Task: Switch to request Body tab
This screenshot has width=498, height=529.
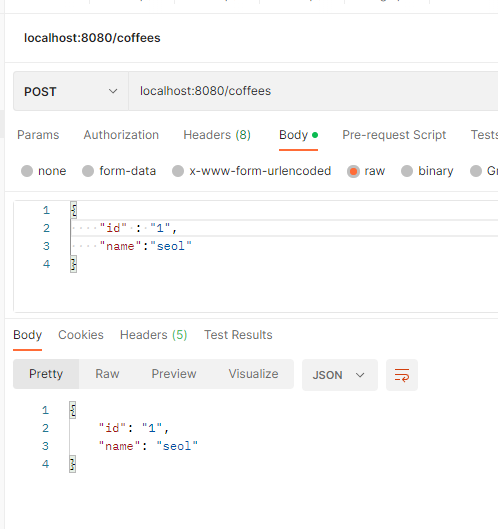Action: coord(298,135)
